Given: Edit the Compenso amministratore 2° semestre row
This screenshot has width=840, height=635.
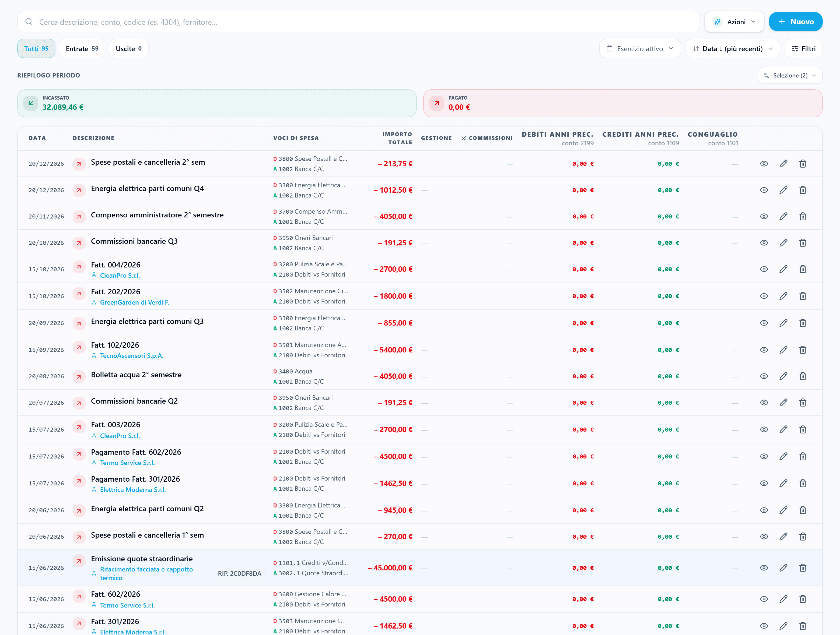Looking at the screenshot, I should pyautogui.click(x=783, y=216).
